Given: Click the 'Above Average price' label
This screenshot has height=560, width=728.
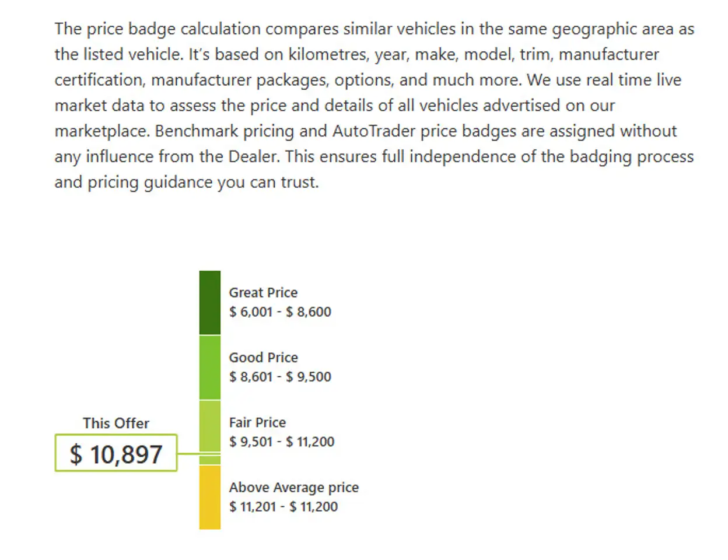Looking at the screenshot, I should point(293,487).
